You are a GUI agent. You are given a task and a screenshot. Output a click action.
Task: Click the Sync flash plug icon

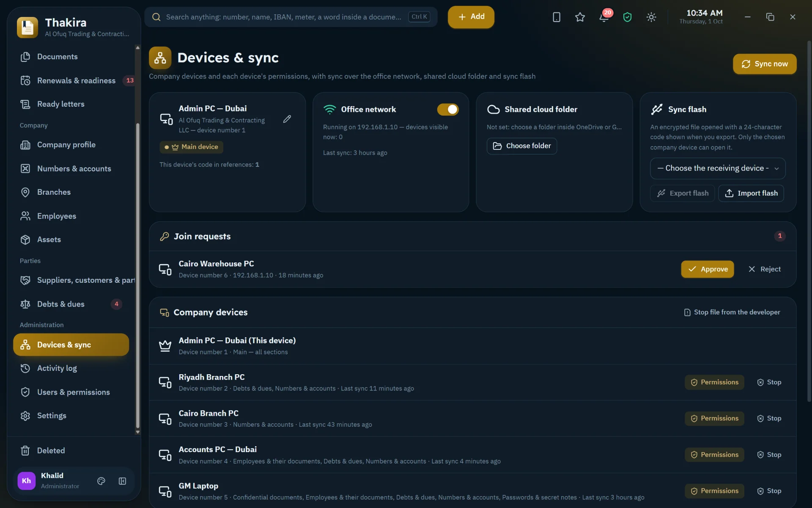click(x=657, y=109)
